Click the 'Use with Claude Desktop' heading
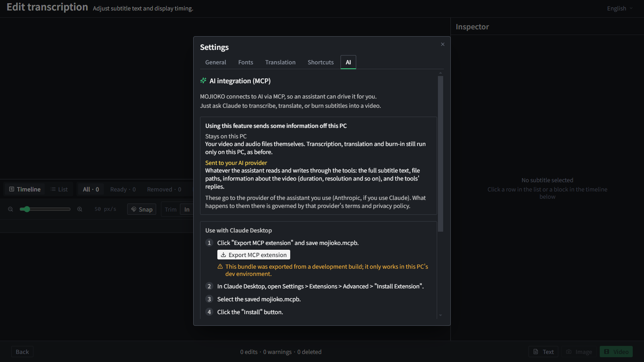This screenshot has width=644, height=362. pyautogui.click(x=239, y=230)
